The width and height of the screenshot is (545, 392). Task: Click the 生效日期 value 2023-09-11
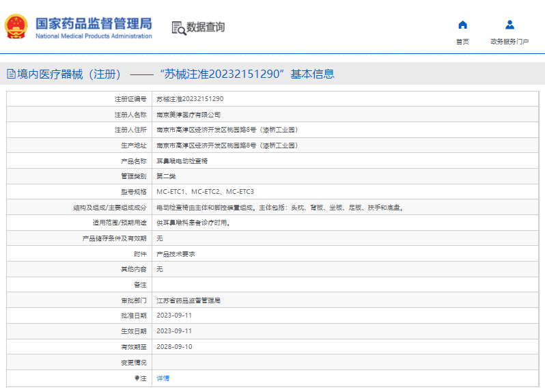(x=174, y=331)
